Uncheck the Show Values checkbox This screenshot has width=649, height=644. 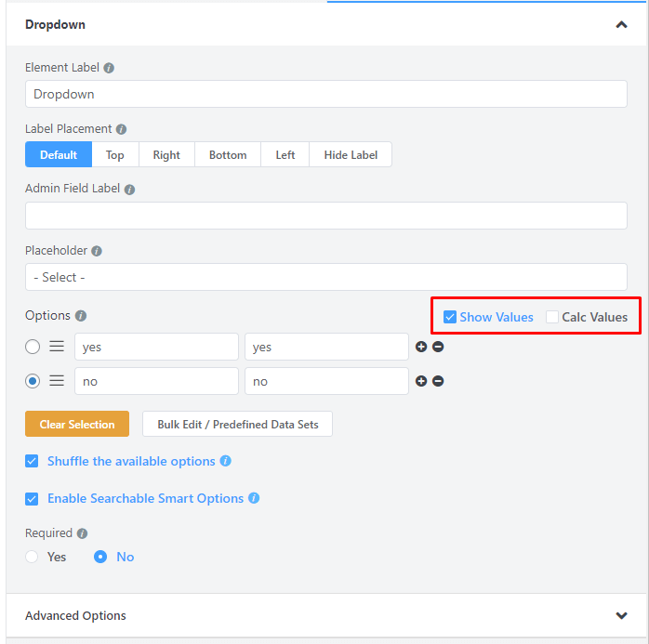[x=450, y=317]
